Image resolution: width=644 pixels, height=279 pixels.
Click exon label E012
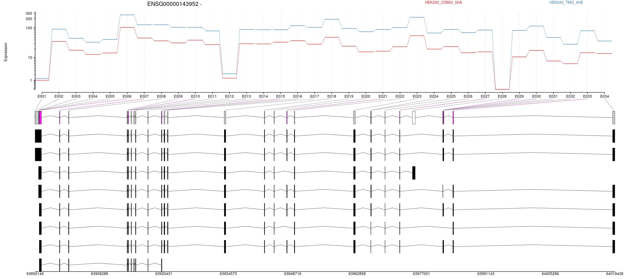click(x=229, y=96)
